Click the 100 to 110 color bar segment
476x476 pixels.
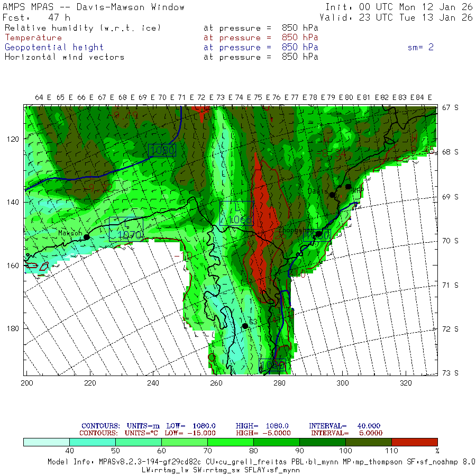(x=369, y=442)
